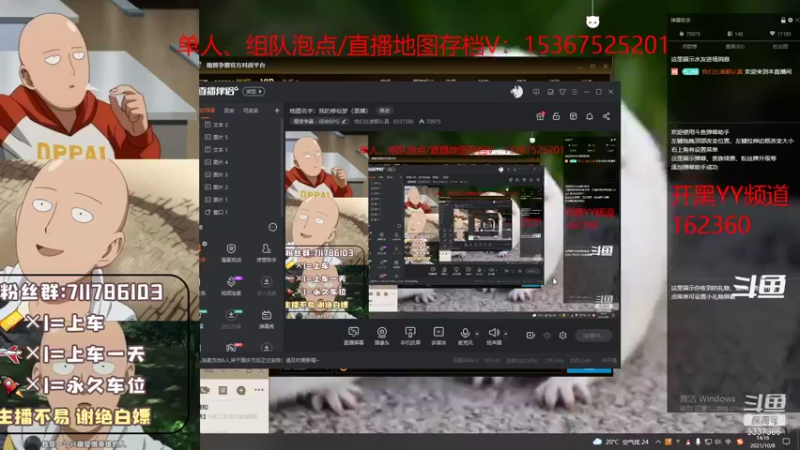
Task: Expand the microphone options arrow
Action: coord(477,334)
